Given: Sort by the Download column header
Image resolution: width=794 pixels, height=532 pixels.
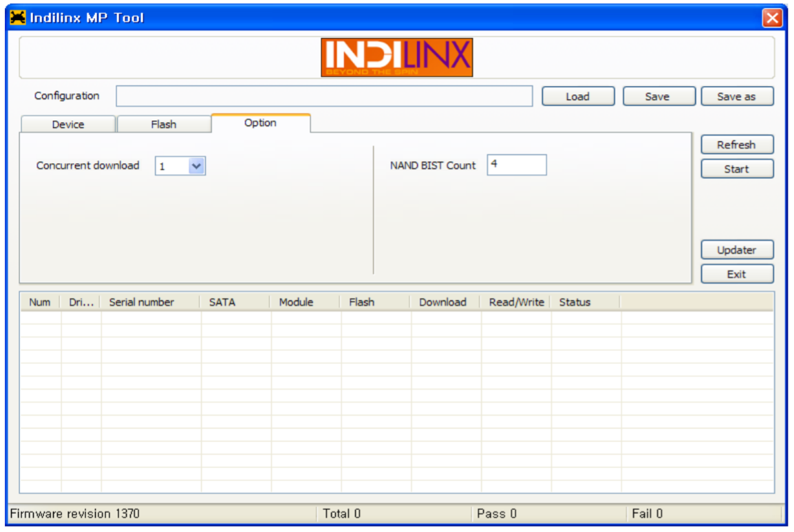Looking at the screenshot, I should pos(445,303).
